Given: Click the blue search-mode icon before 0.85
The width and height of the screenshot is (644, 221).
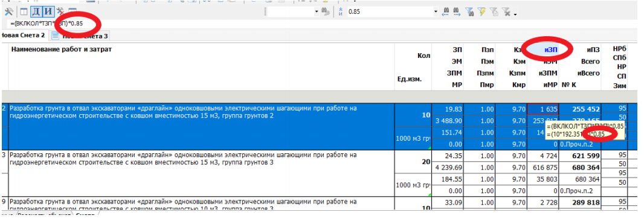Looking at the screenshot, I should coord(341,11).
